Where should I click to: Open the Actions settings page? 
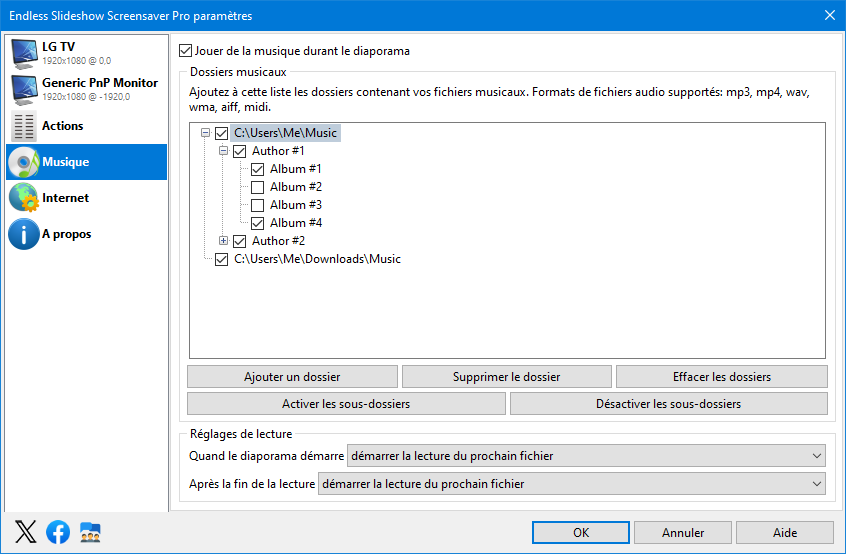(x=86, y=126)
